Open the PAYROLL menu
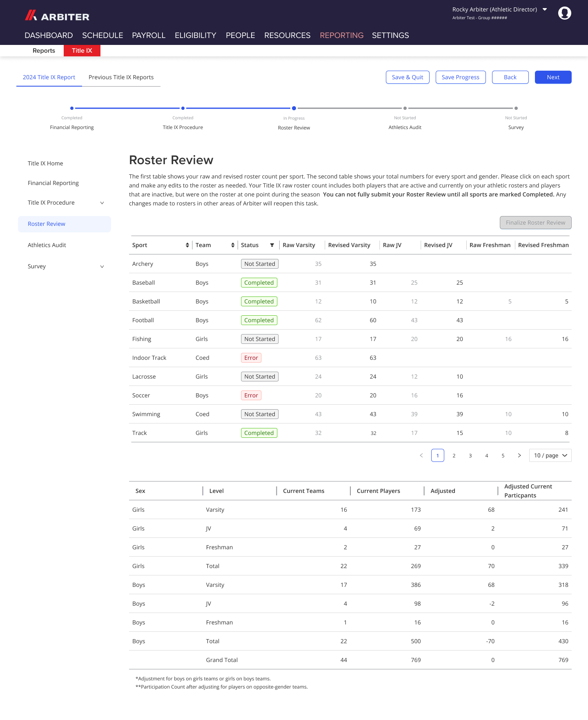The height and width of the screenshot is (720, 588). pyautogui.click(x=149, y=36)
